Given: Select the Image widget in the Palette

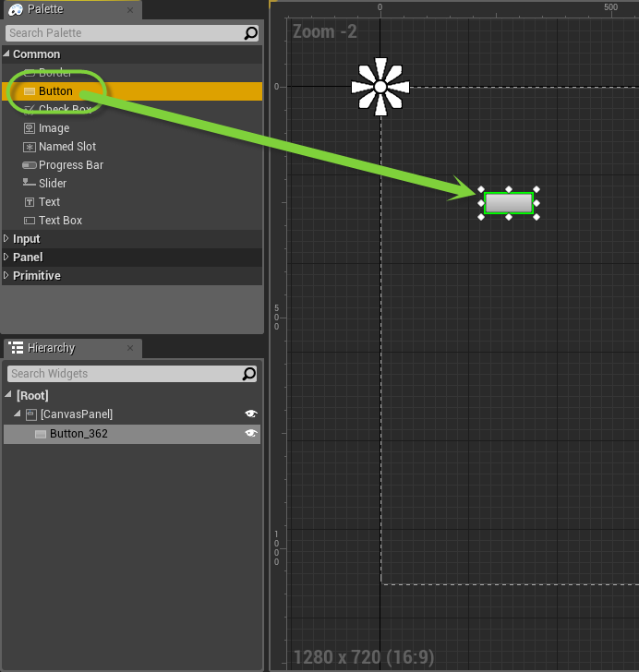Looking at the screenshot, I should tap(132, 128).
